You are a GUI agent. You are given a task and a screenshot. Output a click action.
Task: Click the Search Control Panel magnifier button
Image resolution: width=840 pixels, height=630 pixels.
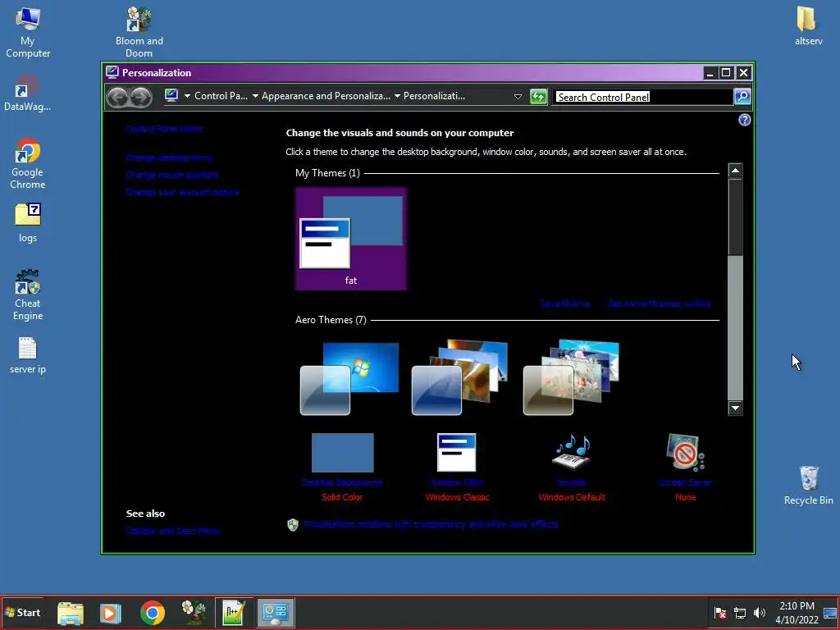coord(742,97)
